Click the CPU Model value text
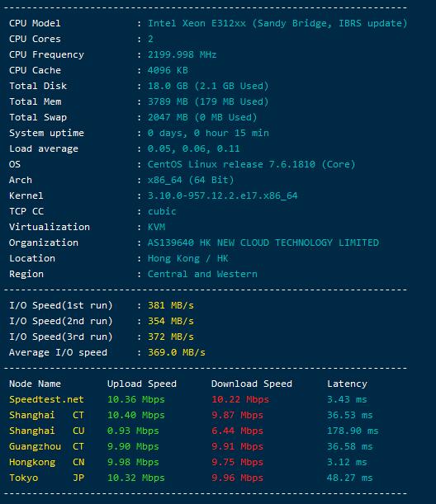The height and width of the screenshot is (504, 436). pyautogui.click(x=277, y=23)
